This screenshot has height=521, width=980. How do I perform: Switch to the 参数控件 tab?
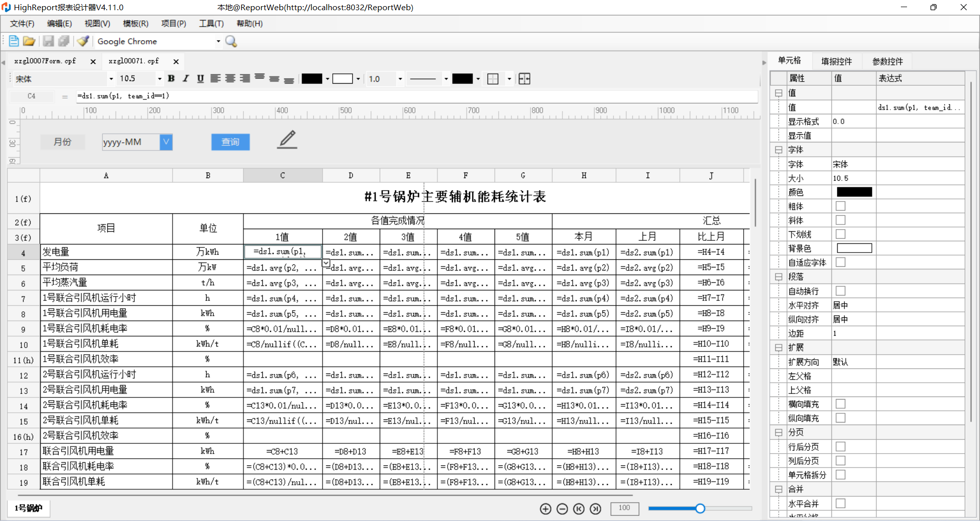887,61
